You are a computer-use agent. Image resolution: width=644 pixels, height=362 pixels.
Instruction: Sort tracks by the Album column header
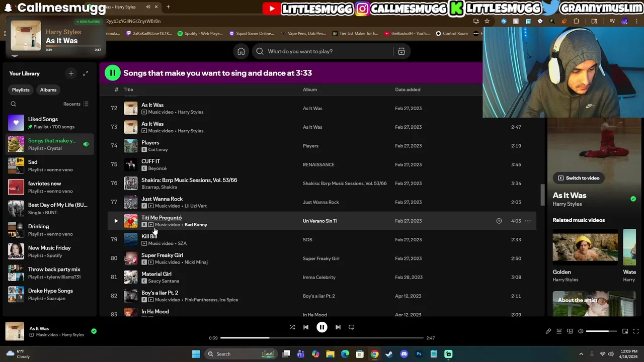310,89
